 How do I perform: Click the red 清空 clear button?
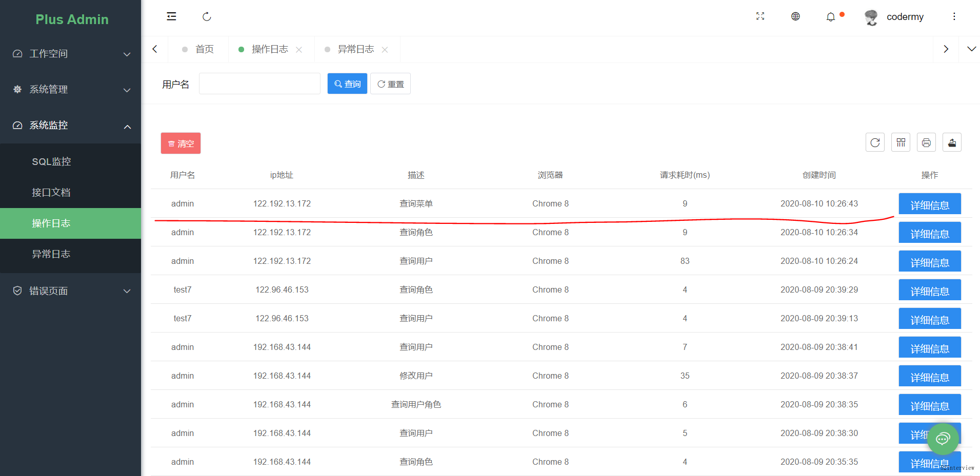[x=181, y=143]
